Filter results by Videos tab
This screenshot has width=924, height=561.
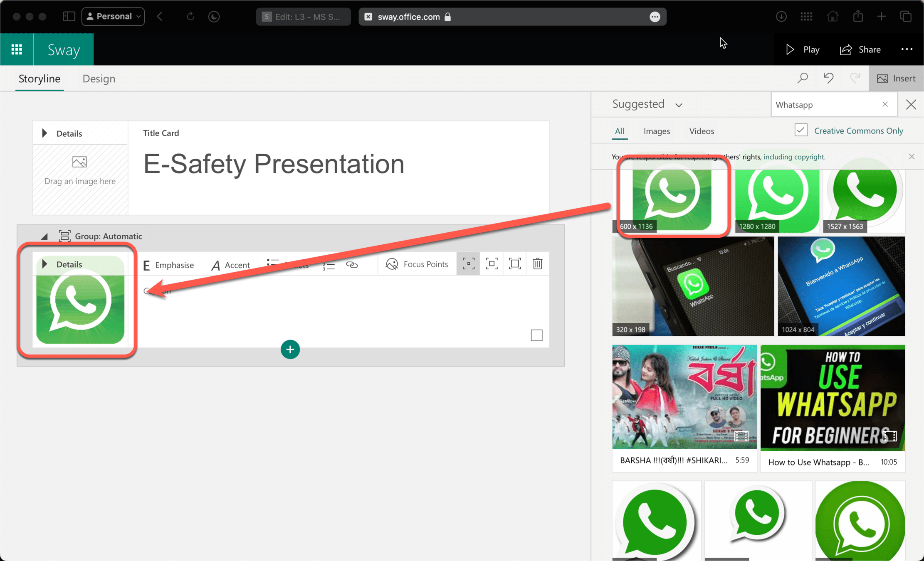click(x=702, y=131)
